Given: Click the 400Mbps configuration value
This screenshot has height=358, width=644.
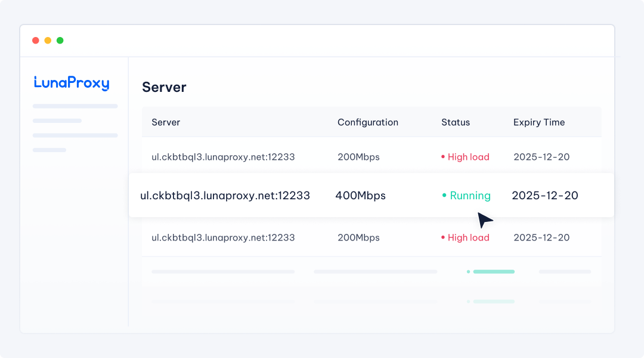Looking at the screenshot, I should click(360, 196).
